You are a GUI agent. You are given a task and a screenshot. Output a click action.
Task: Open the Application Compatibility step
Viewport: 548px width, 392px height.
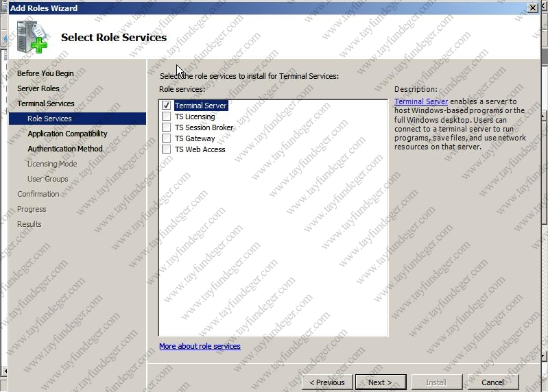pos(67,134)
